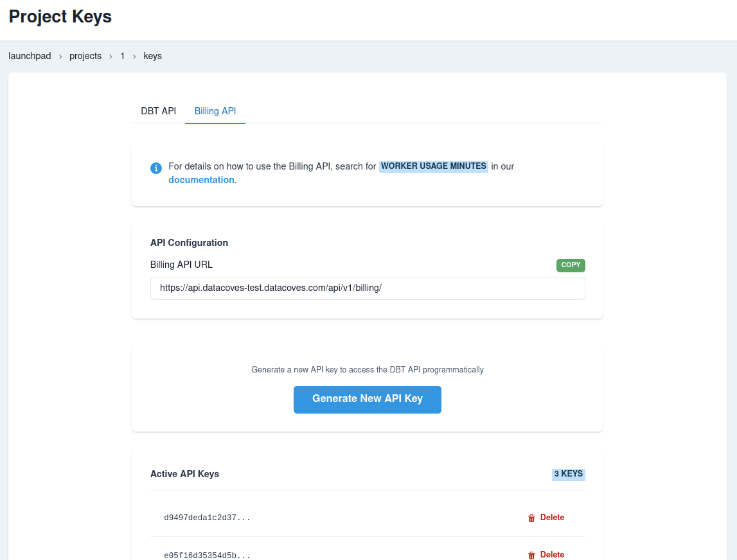Open the documentation link
The width and height of the screenshot is (737, 560).
[201, 180]
